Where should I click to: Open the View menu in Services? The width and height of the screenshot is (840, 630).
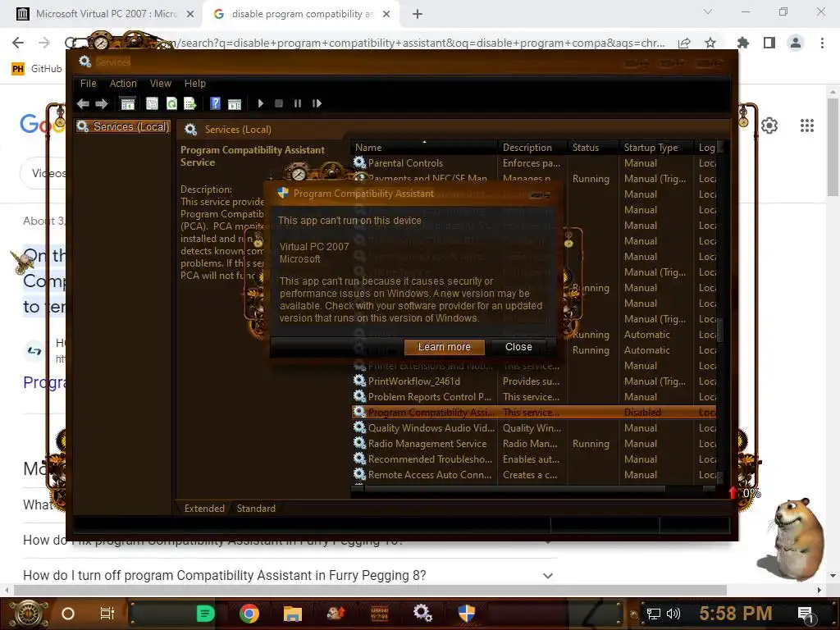coord(161,84)
